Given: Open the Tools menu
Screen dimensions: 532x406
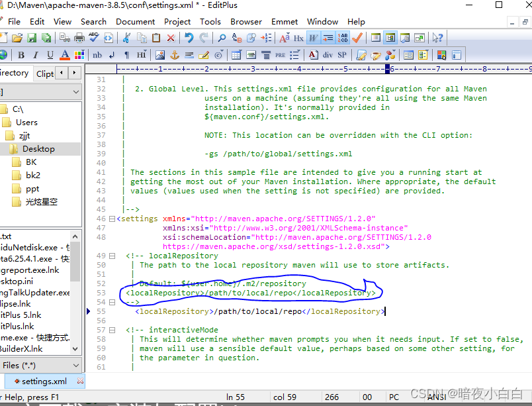Looking at the screenshot, I should 210,22.
